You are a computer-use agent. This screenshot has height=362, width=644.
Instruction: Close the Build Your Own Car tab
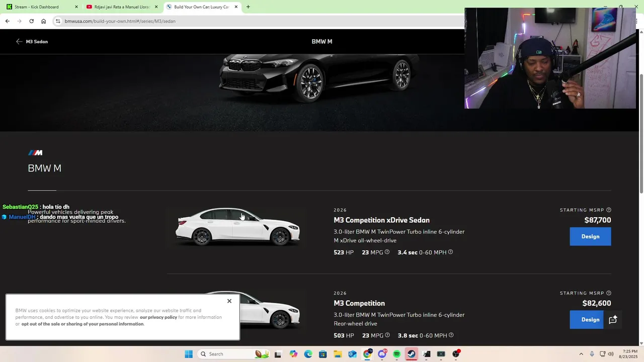[x=236, y=7]
